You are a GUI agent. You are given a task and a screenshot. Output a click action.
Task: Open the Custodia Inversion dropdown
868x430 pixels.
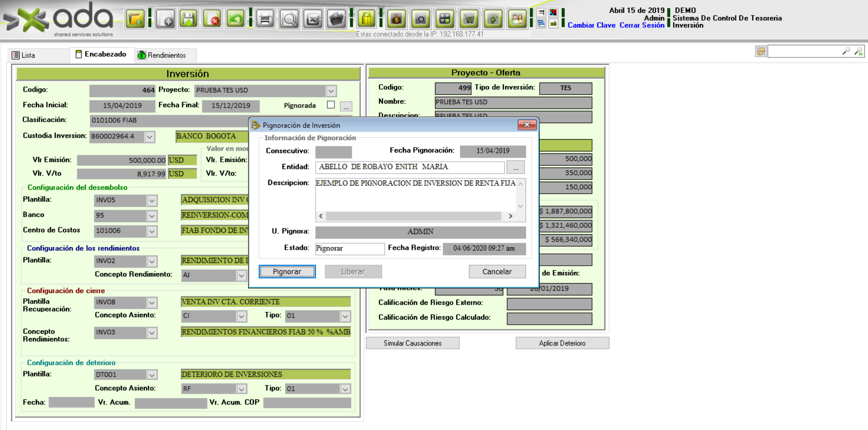(150, 137)
